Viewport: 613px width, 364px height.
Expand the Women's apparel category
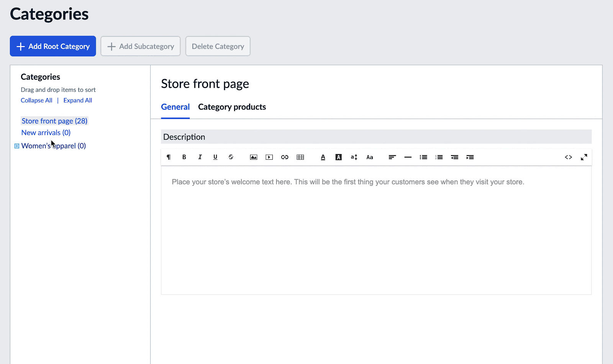[x=17, y=146]
